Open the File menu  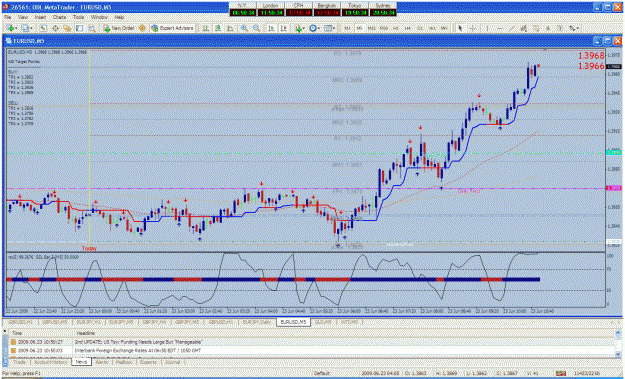pos(7,18)
